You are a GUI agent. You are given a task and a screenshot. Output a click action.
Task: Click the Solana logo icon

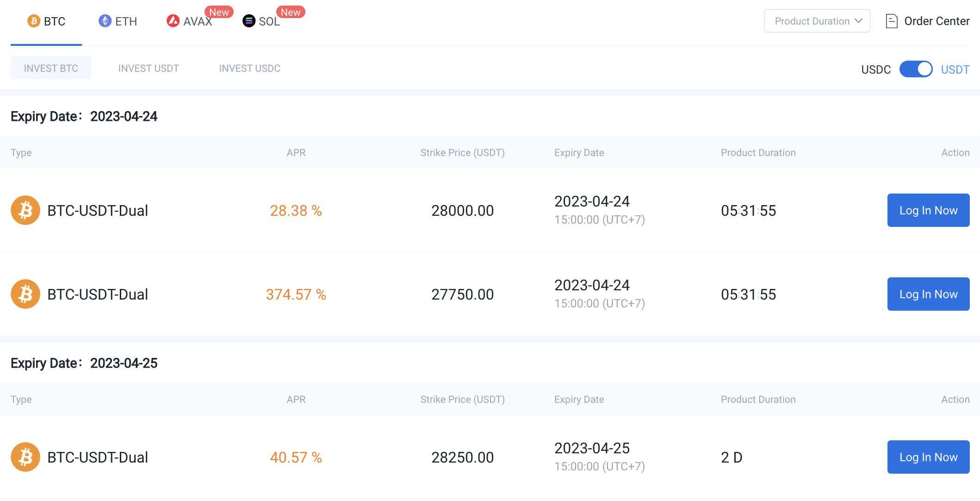(249, 21)
